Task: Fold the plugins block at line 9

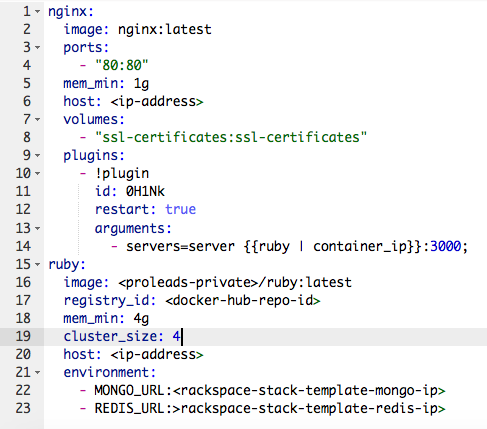Action: pos(38,155)
